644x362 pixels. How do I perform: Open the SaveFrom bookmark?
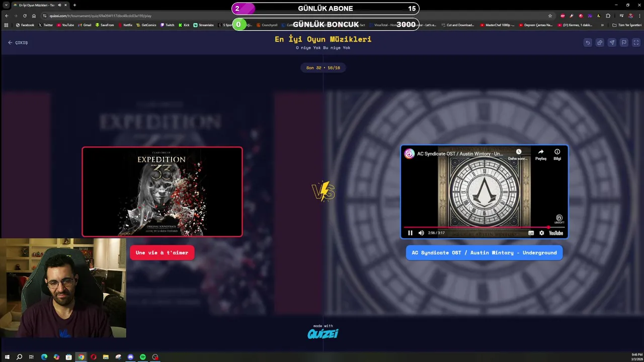click(105, 25)
